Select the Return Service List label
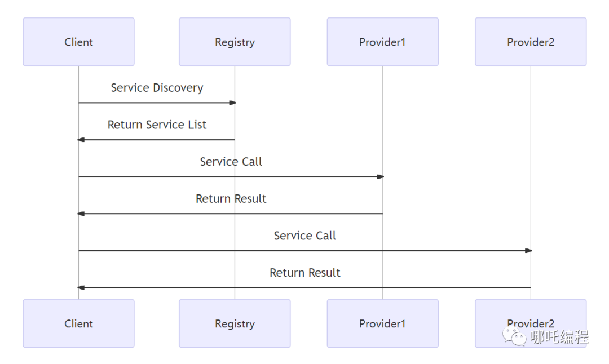Screen dimensions: 609x364 157,125
